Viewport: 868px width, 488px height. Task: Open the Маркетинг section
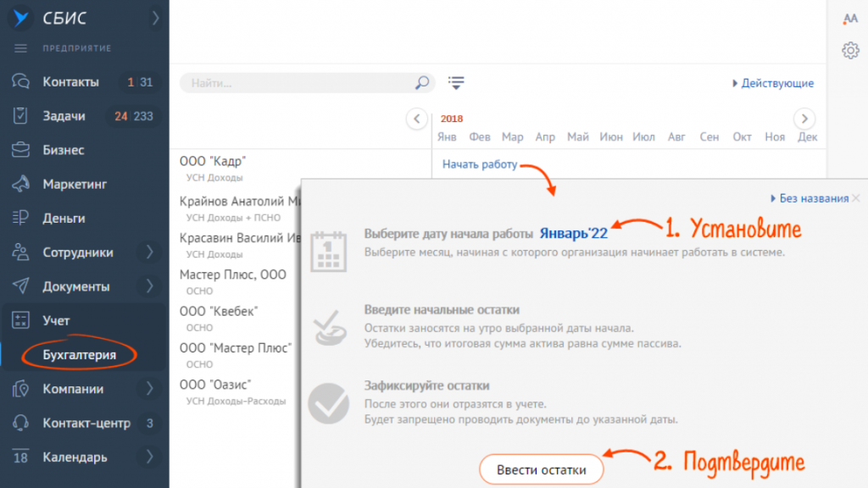coord(75,184)
